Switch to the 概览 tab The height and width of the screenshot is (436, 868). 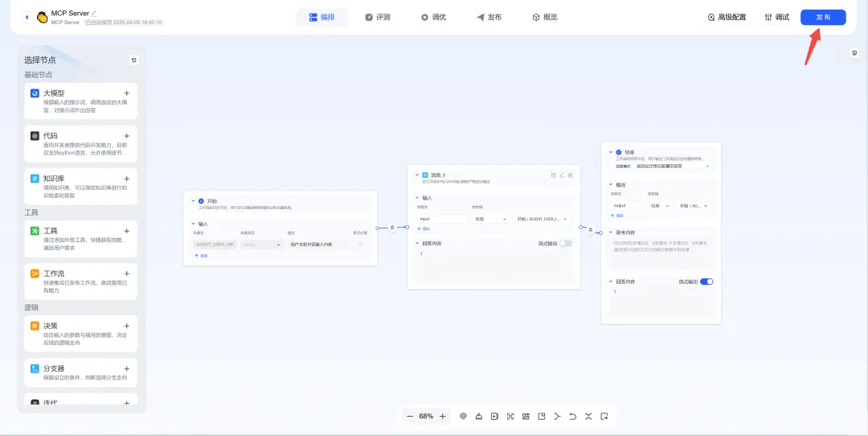(545, 17)
